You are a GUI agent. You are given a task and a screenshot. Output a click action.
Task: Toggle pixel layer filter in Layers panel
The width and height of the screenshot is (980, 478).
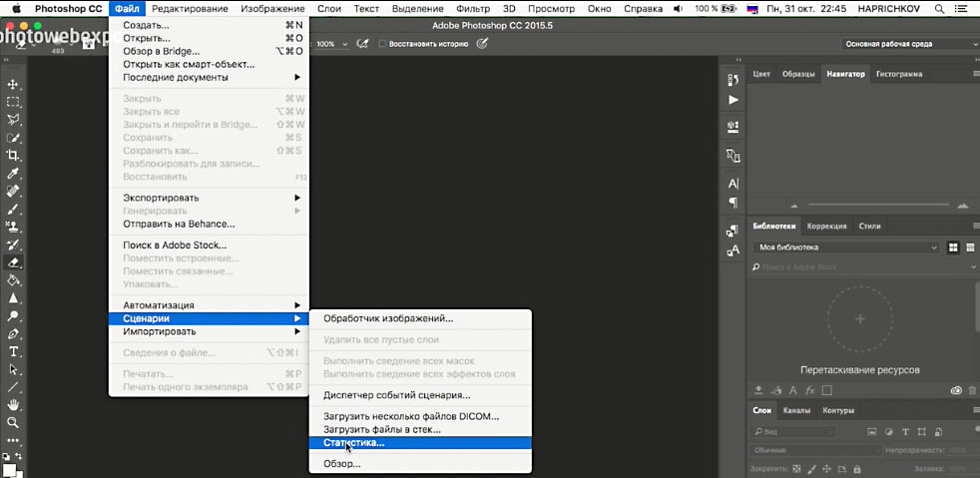[872, 432]
